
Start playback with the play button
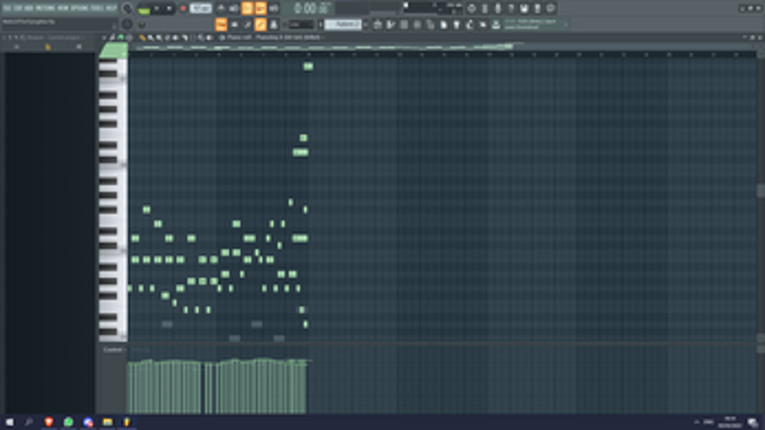tap(157, 8)
